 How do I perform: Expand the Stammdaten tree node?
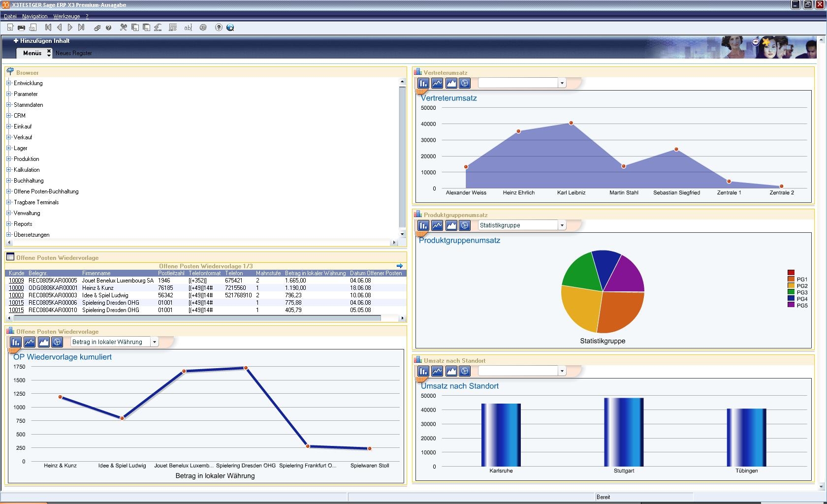pos(9,105)
